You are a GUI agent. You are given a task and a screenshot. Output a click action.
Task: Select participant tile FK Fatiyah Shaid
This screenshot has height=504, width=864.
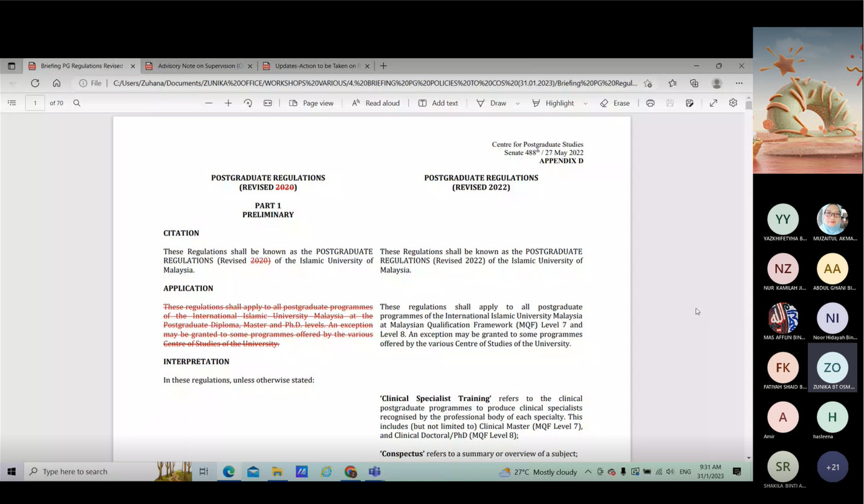(783, 371)
